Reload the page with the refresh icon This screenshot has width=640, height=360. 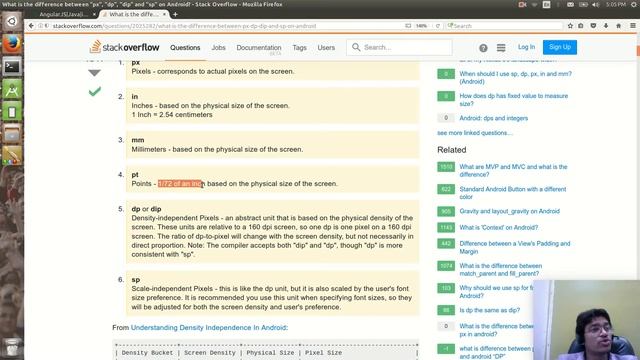(438, 26)
